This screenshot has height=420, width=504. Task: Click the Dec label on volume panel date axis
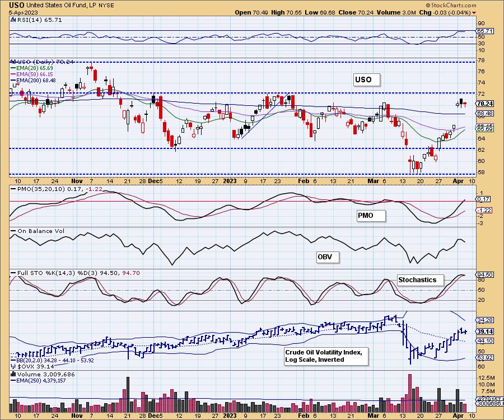[154, 416]
